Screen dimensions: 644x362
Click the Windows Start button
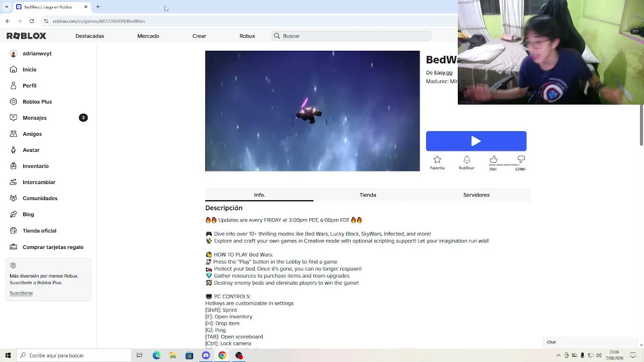click(x=8, y=355)
